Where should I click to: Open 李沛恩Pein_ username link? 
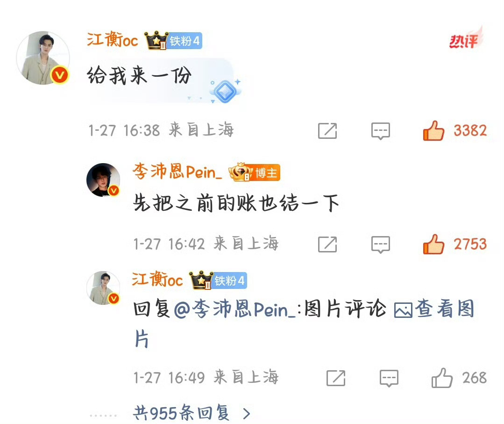point(177,171)
